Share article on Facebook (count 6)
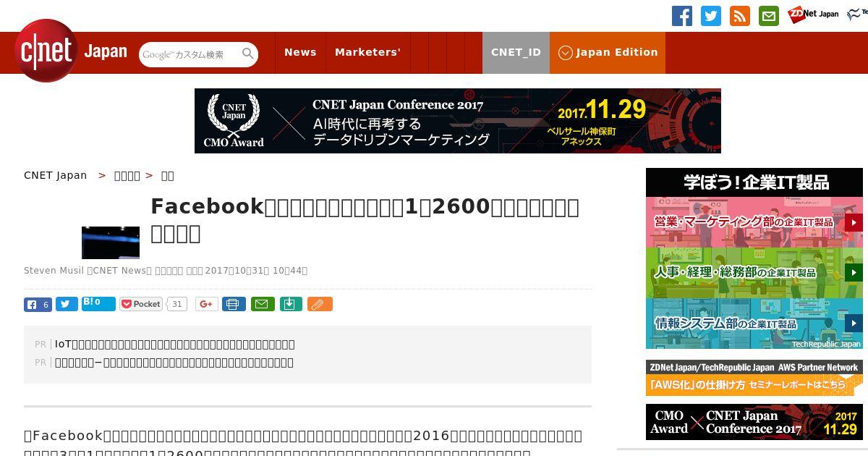Image resolution: width=868 pixels, height=456 pixels. coord(38,305)
